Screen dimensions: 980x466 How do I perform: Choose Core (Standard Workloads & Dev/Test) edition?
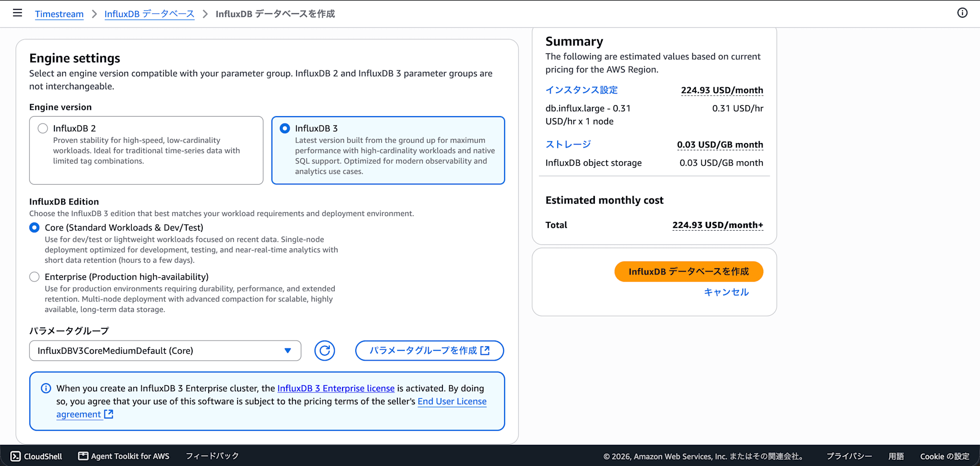[x=34, y=228]
